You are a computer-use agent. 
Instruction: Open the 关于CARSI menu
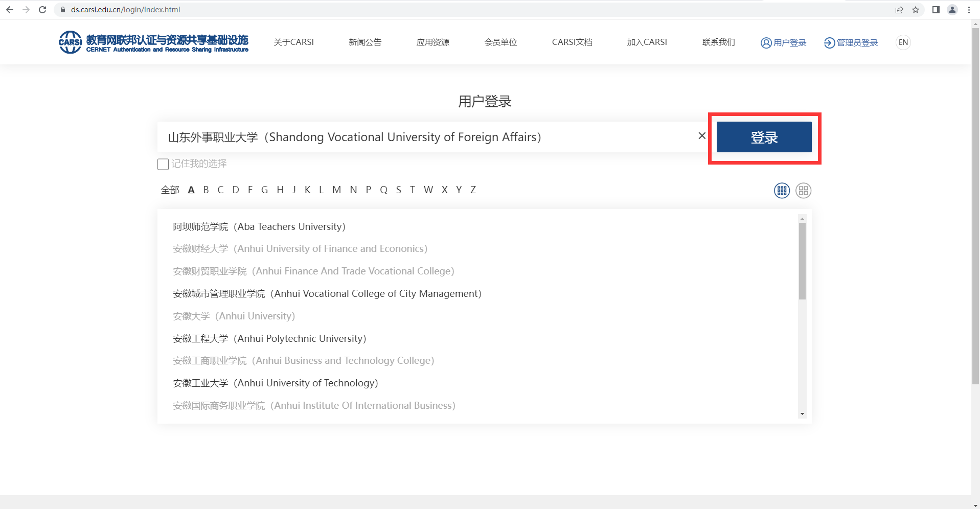pyautogui.click(x=294, y=42)
